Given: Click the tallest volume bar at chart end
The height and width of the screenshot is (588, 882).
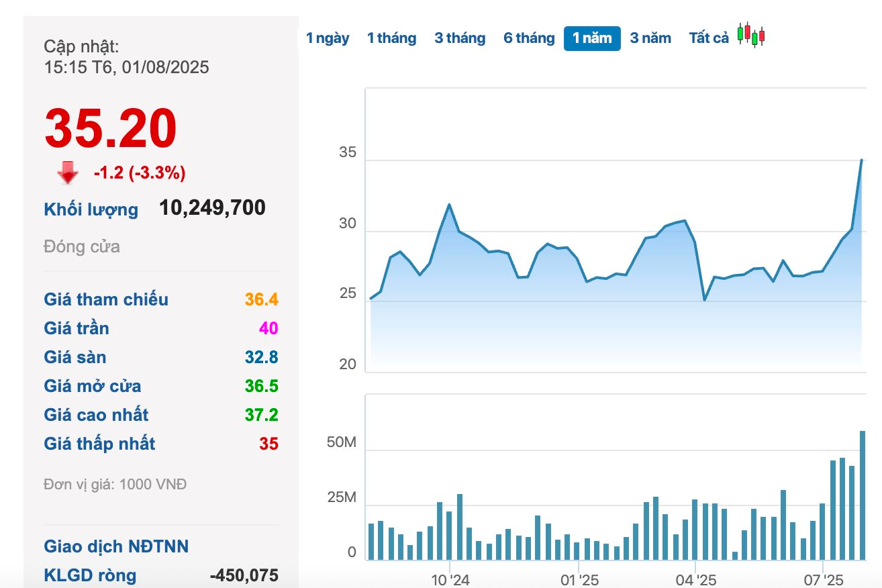Looking at the screenshot, I should click(x=863, y=495).
